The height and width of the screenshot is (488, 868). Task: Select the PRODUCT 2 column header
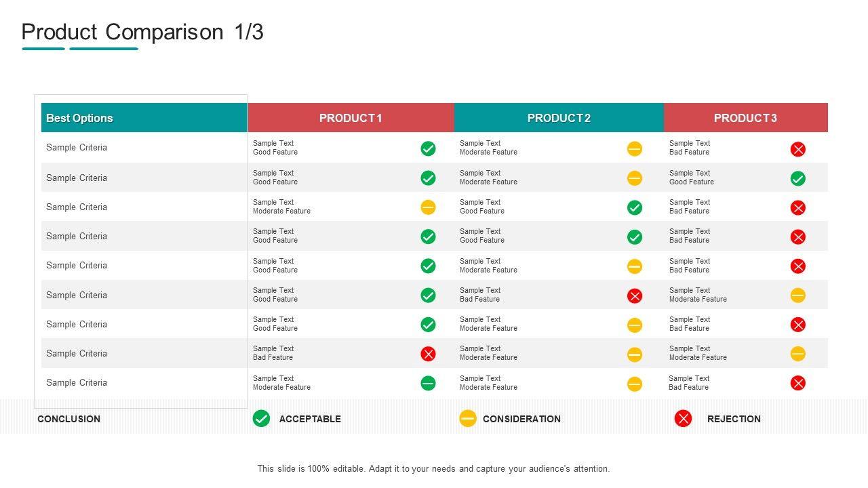pos(559,118)
